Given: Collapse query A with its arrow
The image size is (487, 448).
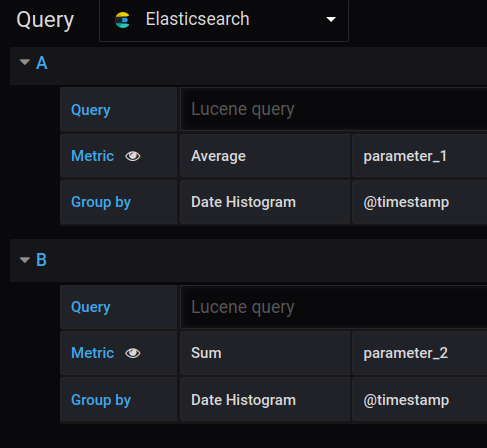Looking at the screenshot, I should [25, 62].
